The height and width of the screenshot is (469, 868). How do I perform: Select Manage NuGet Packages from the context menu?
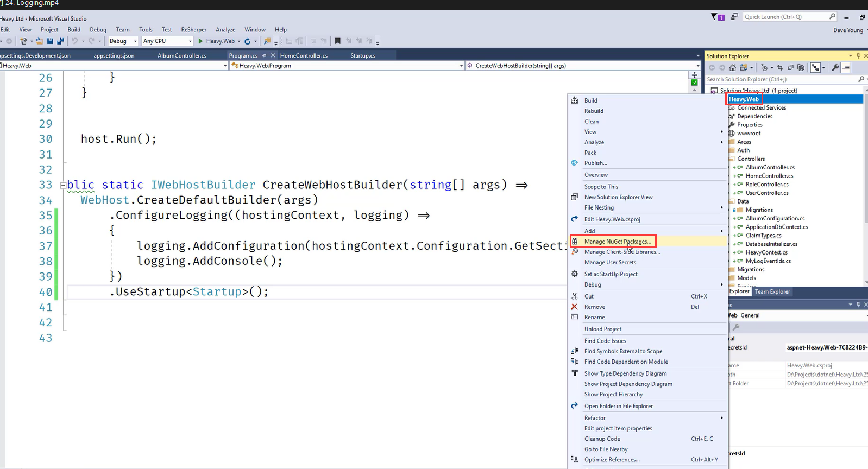[647, 242]
